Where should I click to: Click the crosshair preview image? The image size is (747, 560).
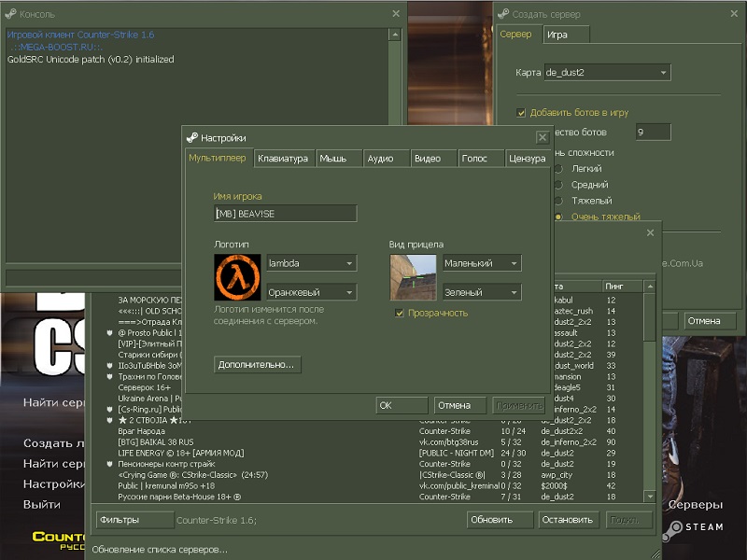click(x=413, y=277)
